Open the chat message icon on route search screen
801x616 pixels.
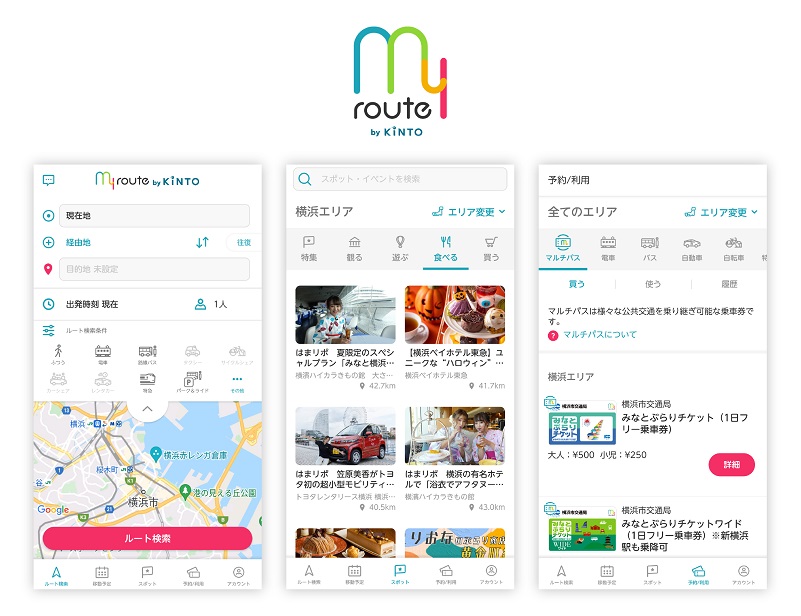coord(49,180)
